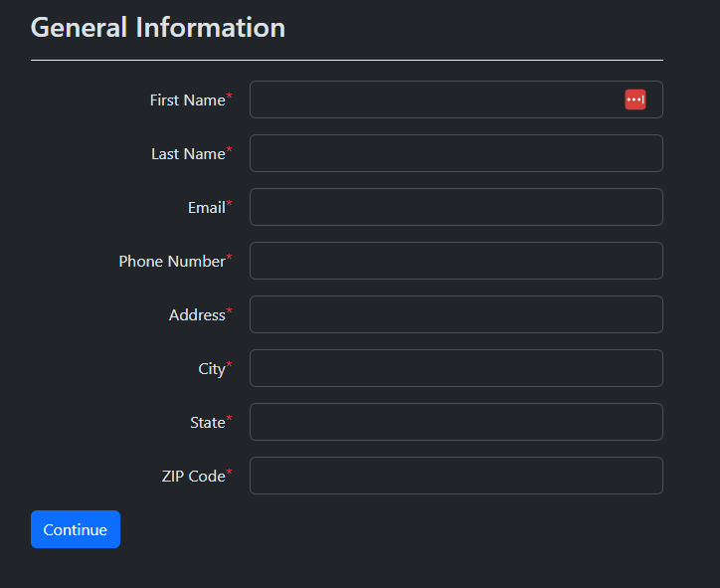Click the Address label
This screenshot has width=720, height=588.
click(x=197, y=315)
